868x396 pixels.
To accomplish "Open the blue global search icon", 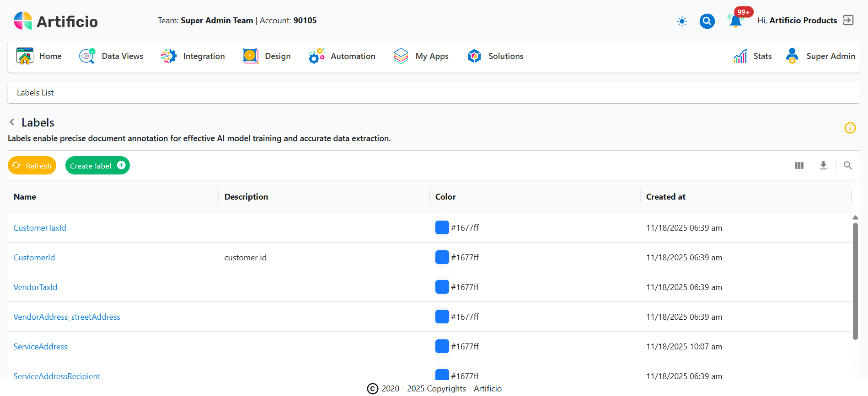I will [x=707, y=21].
